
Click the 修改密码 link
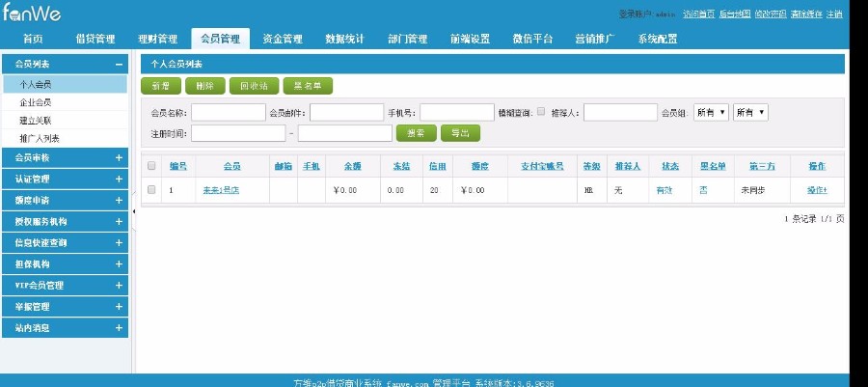click(771, 14)
